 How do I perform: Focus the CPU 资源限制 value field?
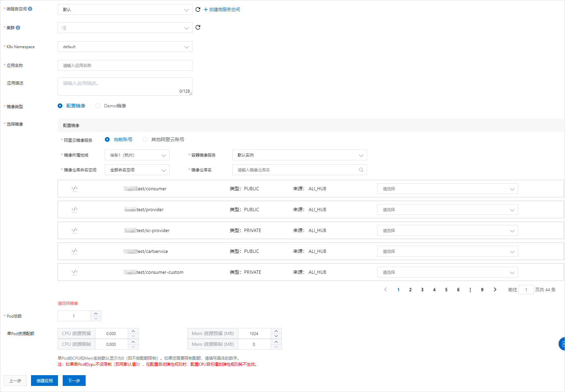112,344
